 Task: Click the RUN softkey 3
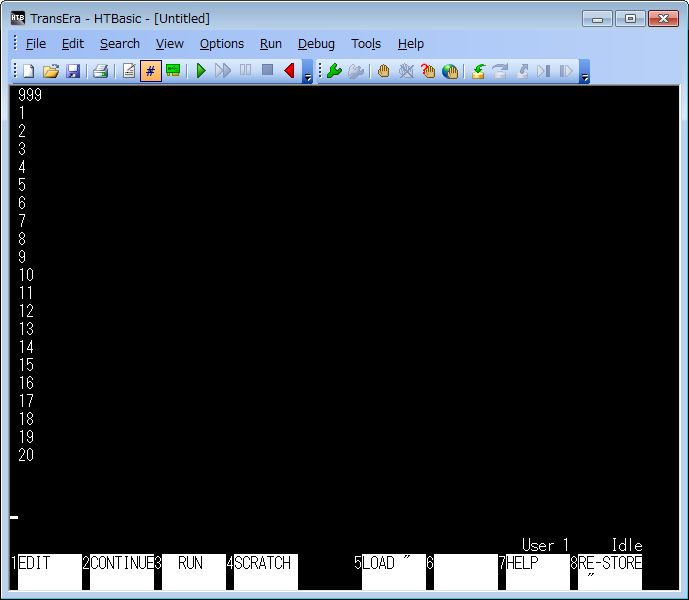tap(194, 571)
